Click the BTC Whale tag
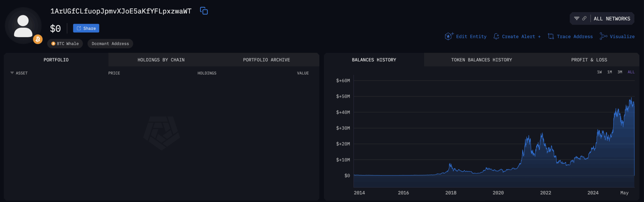The image size is (644, 202). (x=65, y=44)
